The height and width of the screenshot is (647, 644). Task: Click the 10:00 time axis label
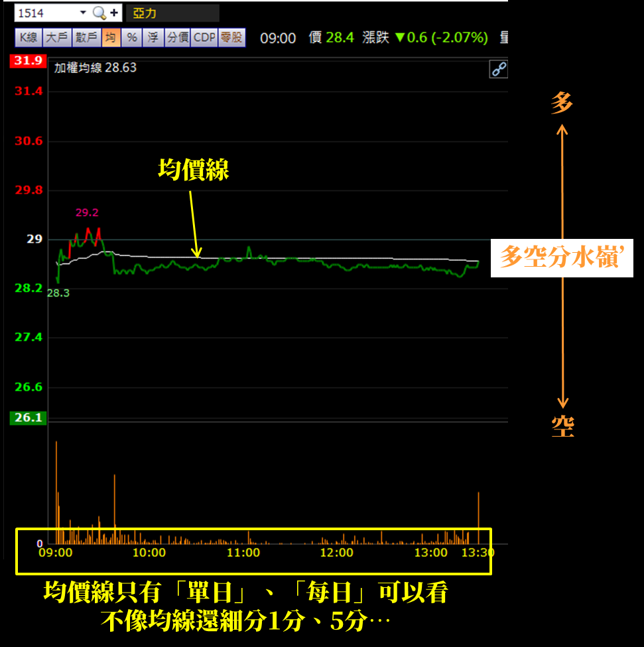coord(149,553)
